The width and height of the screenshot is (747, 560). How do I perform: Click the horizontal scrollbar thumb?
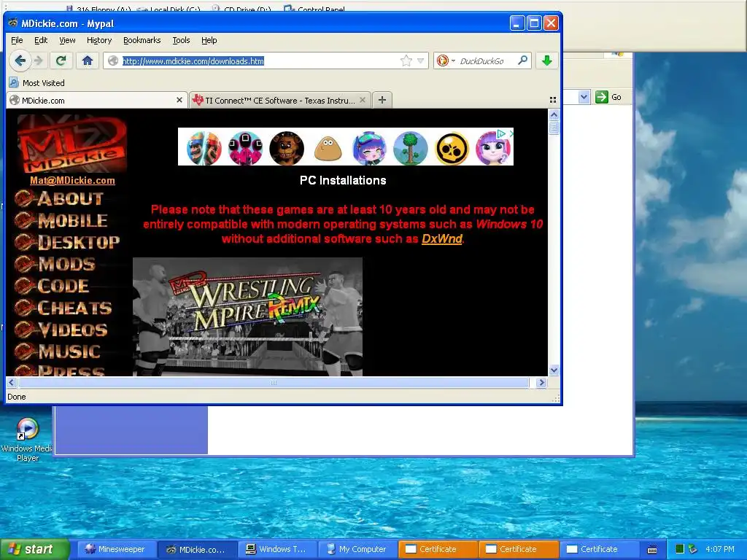[274, 382]
